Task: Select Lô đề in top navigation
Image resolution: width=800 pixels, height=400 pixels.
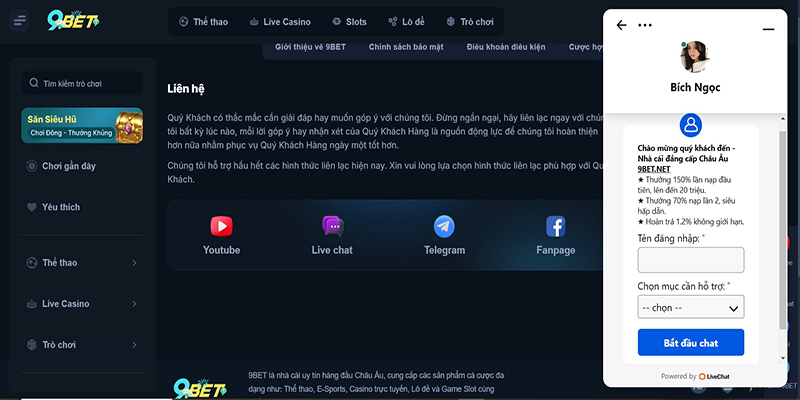Action: pos(410,22)
